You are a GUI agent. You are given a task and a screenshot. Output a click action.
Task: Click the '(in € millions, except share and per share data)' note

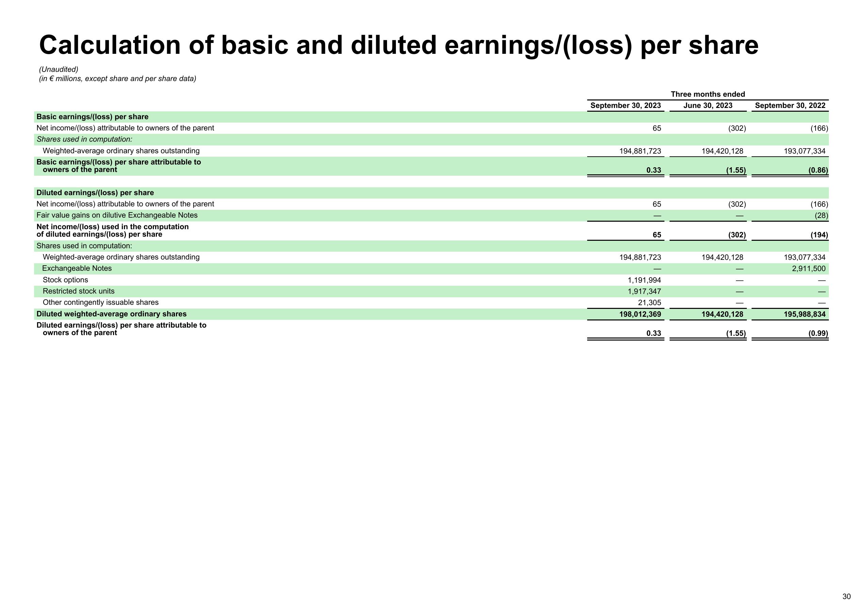pyautogui.click(x=117, y=79)
